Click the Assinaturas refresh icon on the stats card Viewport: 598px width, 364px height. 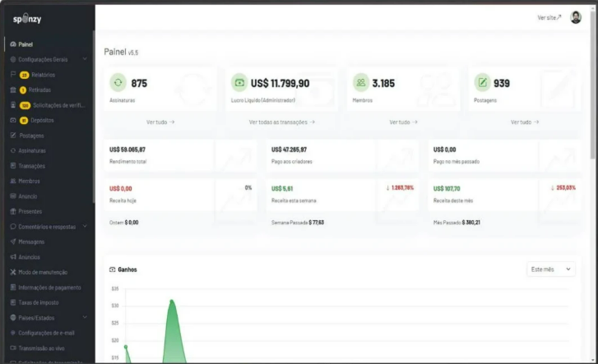(118, 83)
